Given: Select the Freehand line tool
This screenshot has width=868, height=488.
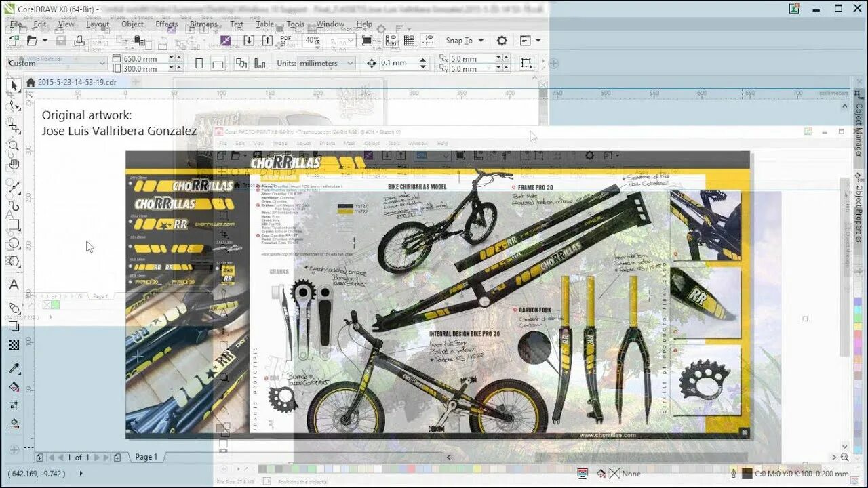Looking at the screenshot, I should click(x=14, y=186).
